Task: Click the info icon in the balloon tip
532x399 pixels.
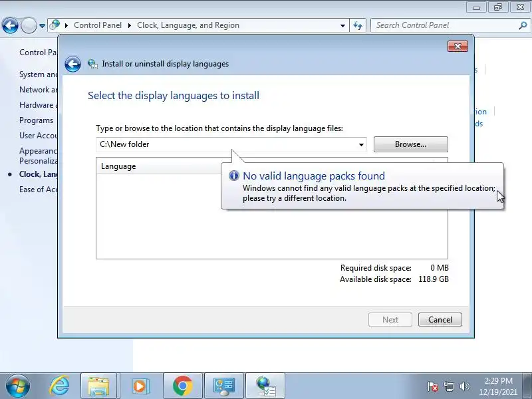Action: pyautogui.click(x=234, y=176)
